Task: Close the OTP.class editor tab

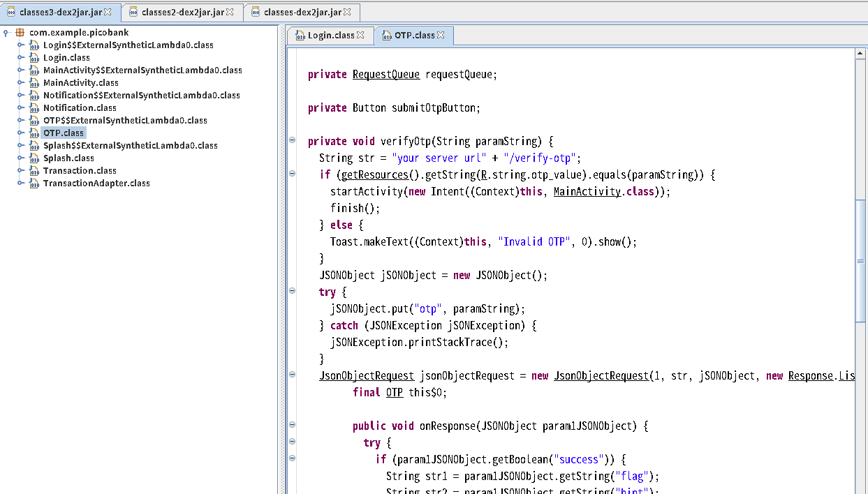Action: (x=441, y=35)
